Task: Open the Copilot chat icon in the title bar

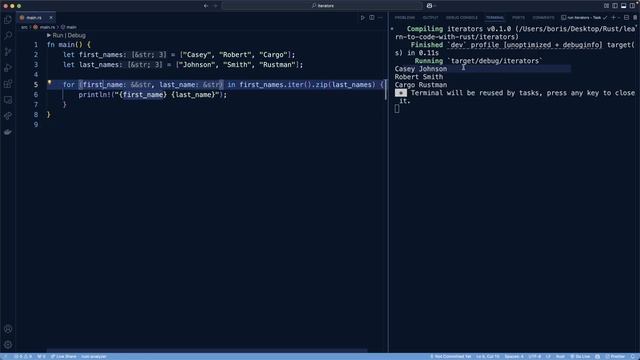Action: [429, 6]
